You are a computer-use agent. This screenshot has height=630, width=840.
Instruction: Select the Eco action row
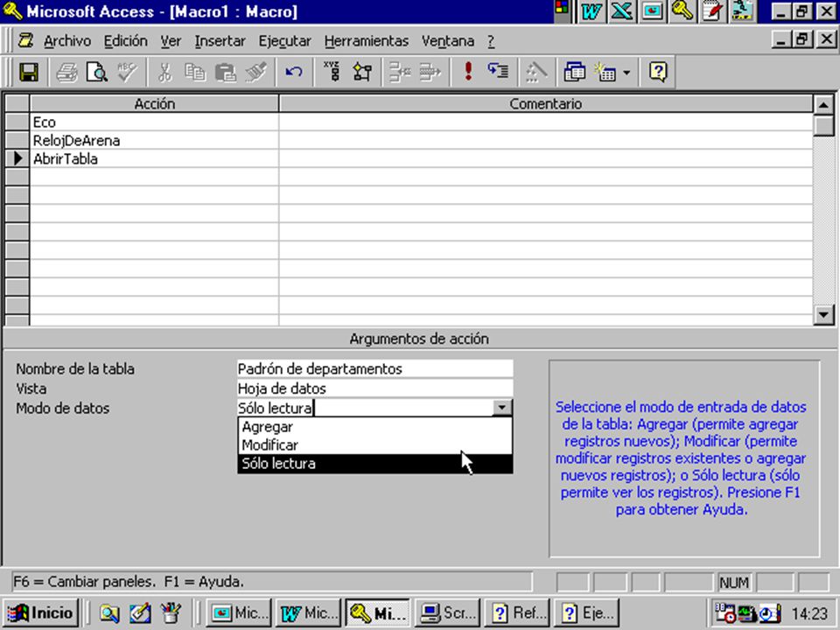click(x=154, y=122)
